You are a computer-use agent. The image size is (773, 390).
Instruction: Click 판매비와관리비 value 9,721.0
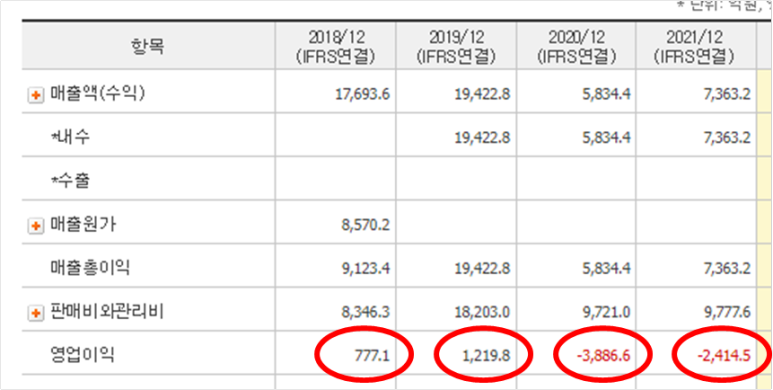(x=607, y=312)
